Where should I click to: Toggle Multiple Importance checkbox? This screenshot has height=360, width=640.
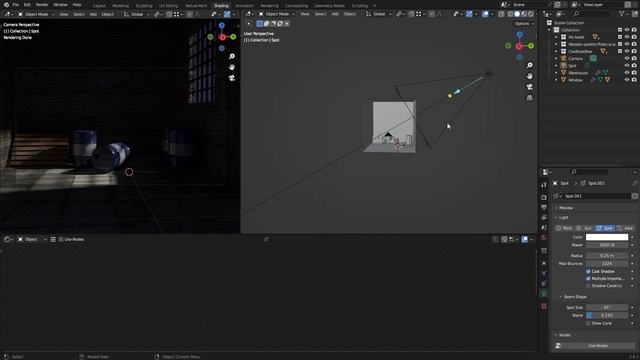coord(588,279)
